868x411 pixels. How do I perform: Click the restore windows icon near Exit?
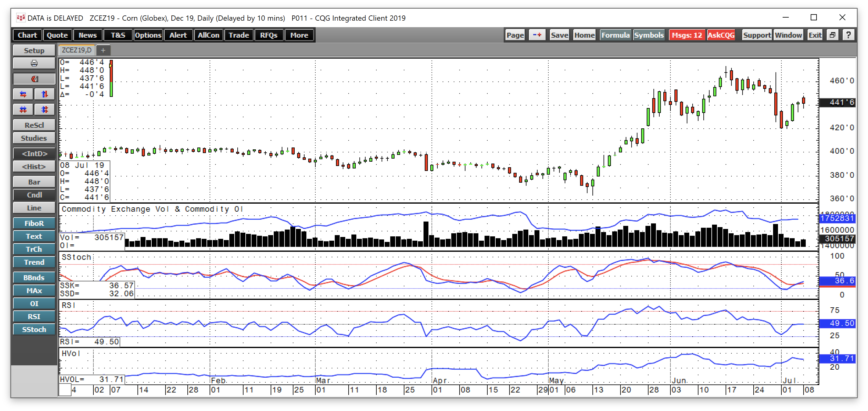(832, 35)
